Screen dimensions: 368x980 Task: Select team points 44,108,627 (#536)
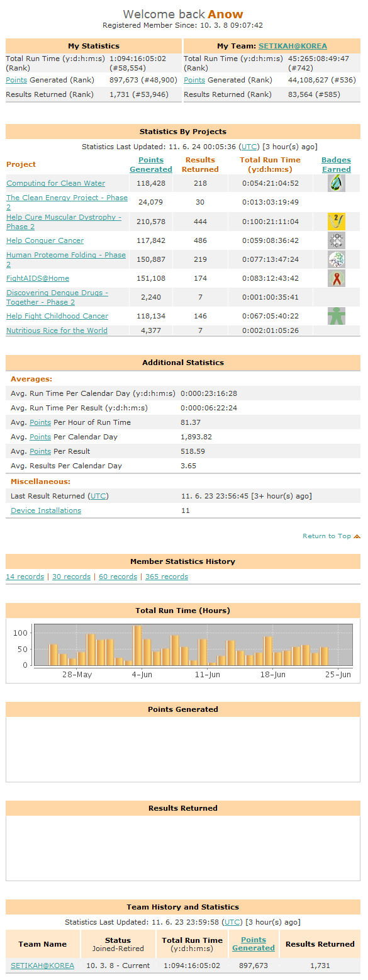(322, 80)
